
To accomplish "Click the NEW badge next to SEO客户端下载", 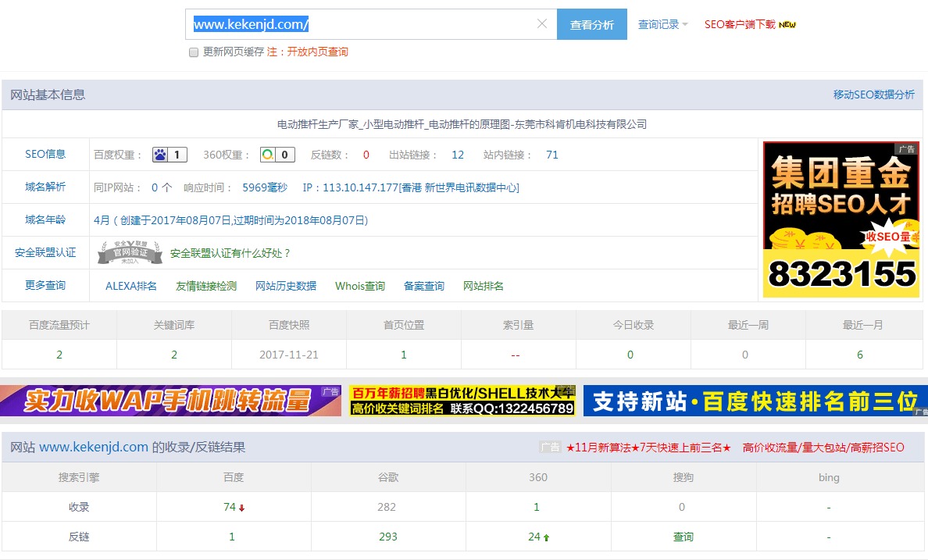I will point(787,25).
